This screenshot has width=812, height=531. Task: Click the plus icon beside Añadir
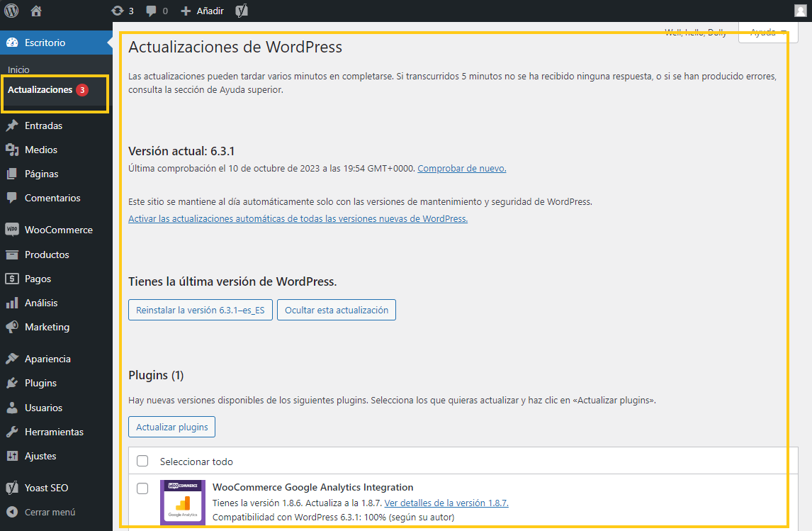(186, 11)
